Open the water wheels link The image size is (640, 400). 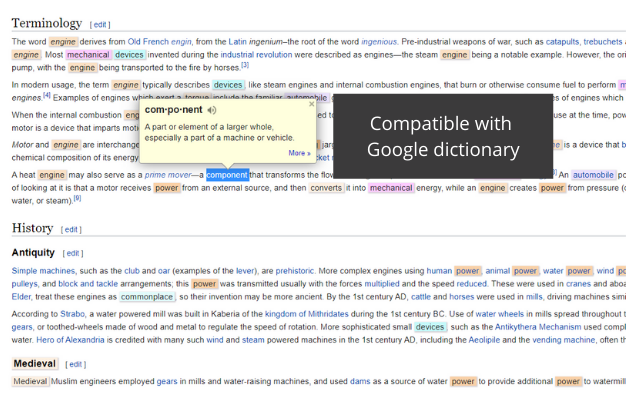tap(500, 314)
